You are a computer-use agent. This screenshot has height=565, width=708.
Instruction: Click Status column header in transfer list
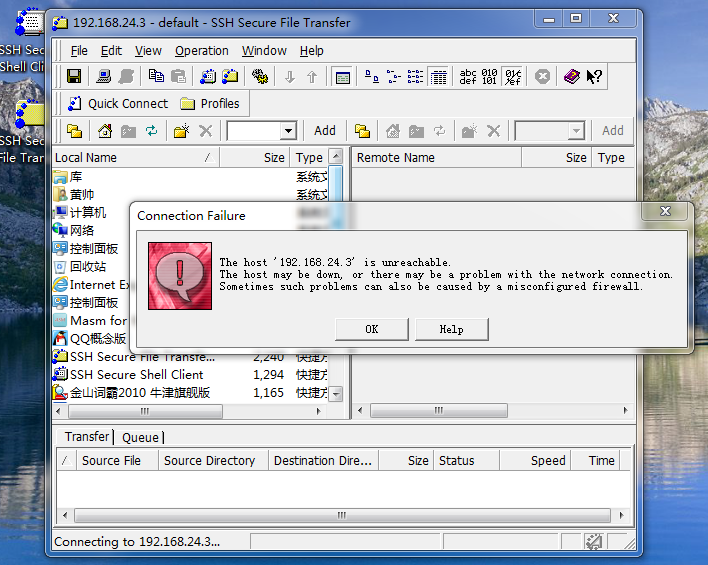tap(466, 461)
